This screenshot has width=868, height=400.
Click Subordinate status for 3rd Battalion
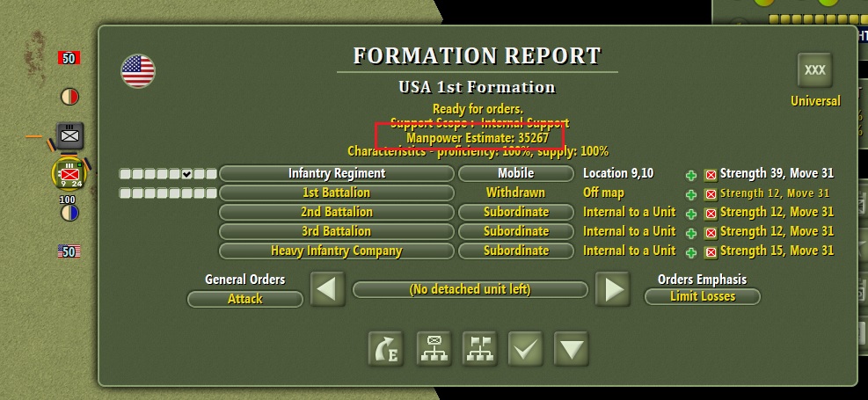516,231
